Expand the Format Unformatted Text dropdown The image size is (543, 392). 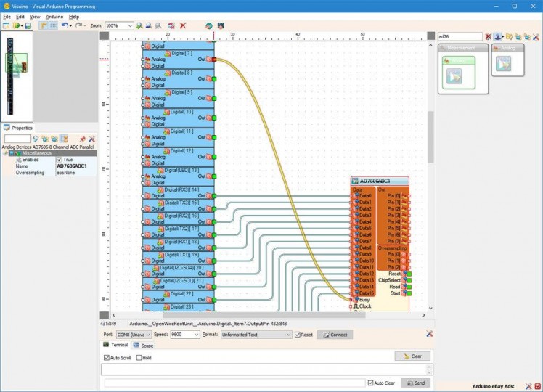pyautogui.click(x=287, y=335)
